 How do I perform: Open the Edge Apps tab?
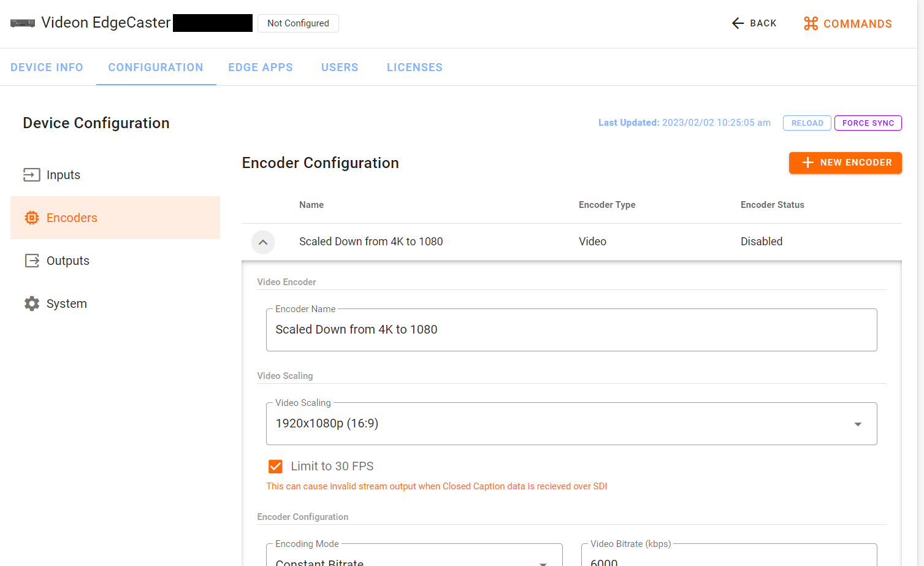pyautogui.click(x=261, y=67)
